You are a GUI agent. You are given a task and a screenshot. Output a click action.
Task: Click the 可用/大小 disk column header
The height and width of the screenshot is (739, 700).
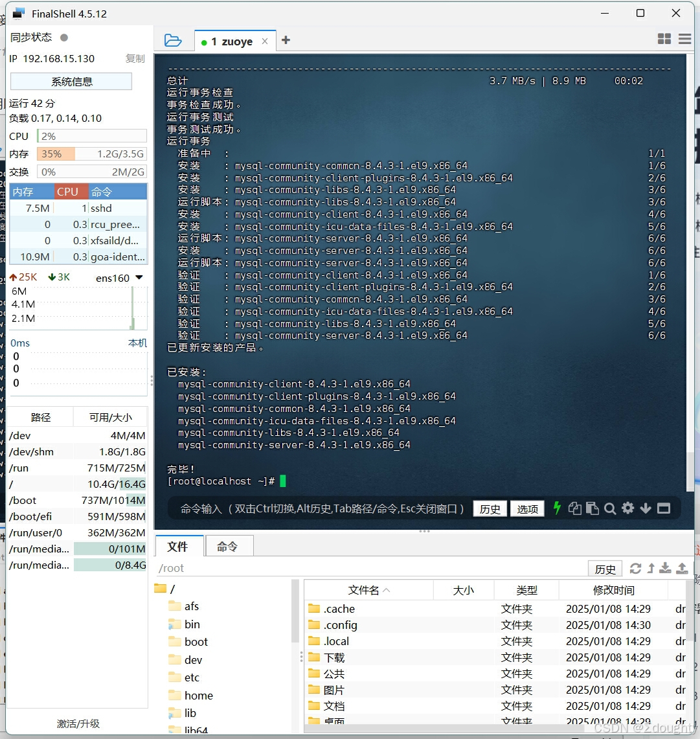point(111,418)
